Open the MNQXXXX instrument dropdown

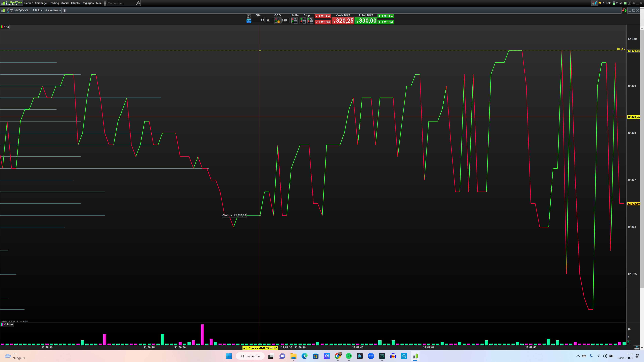pos(22,11)
